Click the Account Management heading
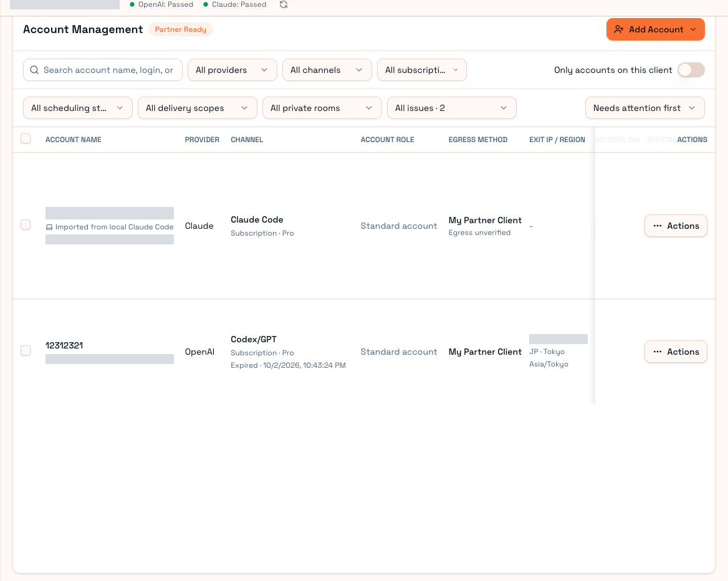728x581 pixels. pyautogui.click(x=83, y=30)
